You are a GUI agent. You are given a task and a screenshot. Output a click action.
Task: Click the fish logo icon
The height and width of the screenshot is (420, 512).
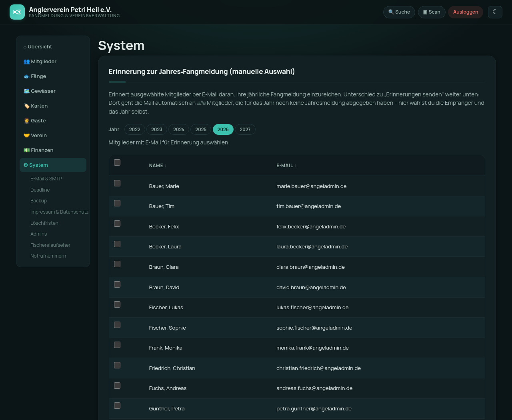coord(17,12)
